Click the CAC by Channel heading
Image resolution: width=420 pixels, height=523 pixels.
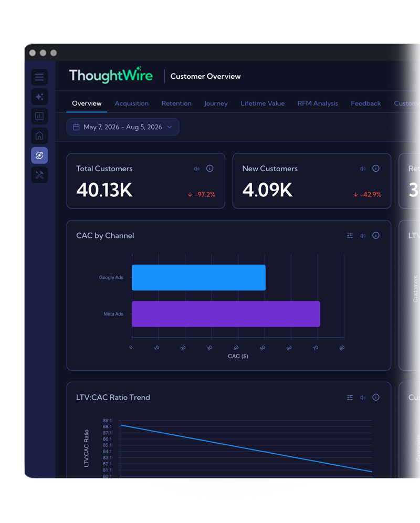(x=105, y=236)
